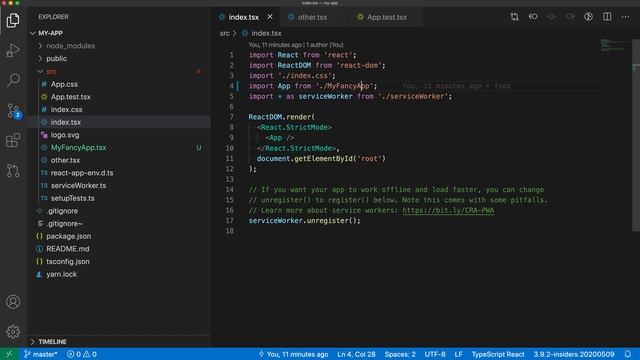Open More Actions ellipsis menu
Viewport: 640px width, 360px height.
[625, 17]
